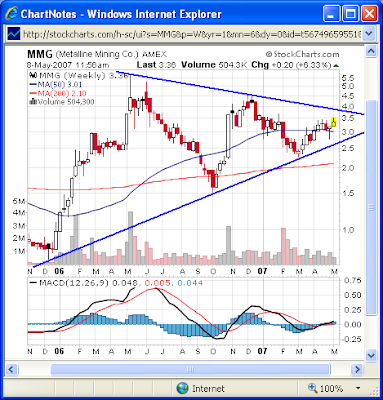The height and width of the screenshot is (400, 383).
Task: Click horizontal scrollbar right arrow
Action: tap(357, 369)
